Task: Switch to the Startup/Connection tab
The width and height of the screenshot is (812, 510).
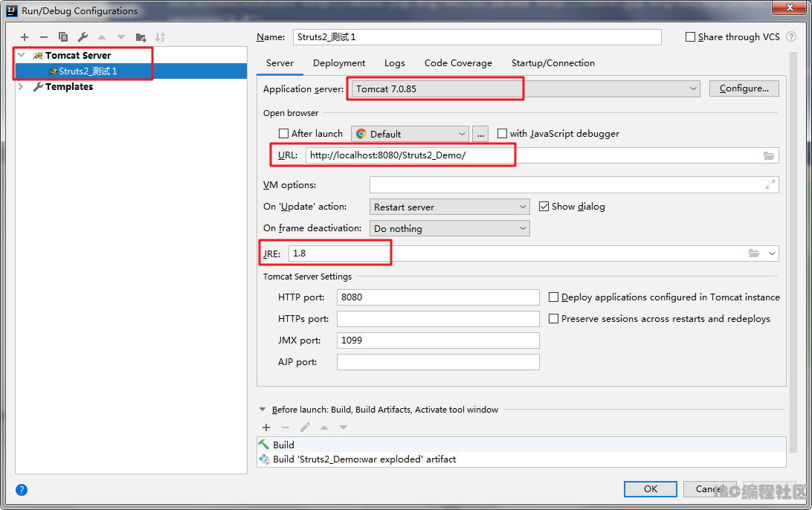Action: tap(553, 63)
